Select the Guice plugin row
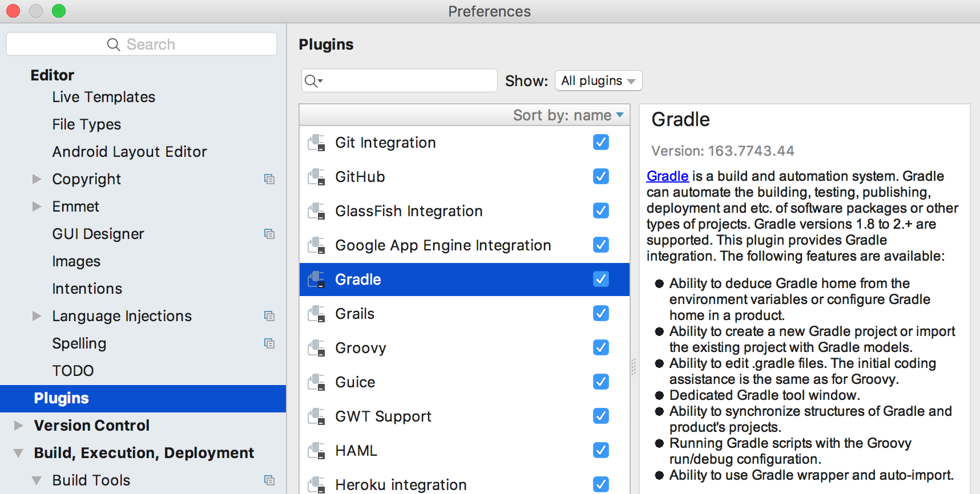This screenshot has width=980, height=494. pos(465,382)
